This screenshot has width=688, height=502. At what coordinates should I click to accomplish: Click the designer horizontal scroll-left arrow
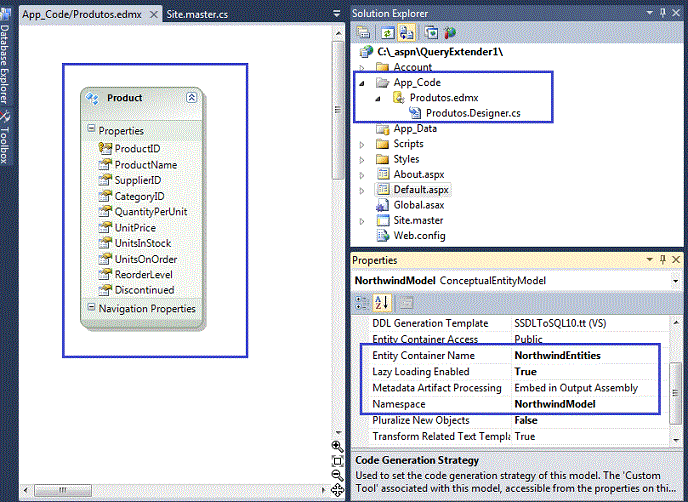click(x=26, y=490)
